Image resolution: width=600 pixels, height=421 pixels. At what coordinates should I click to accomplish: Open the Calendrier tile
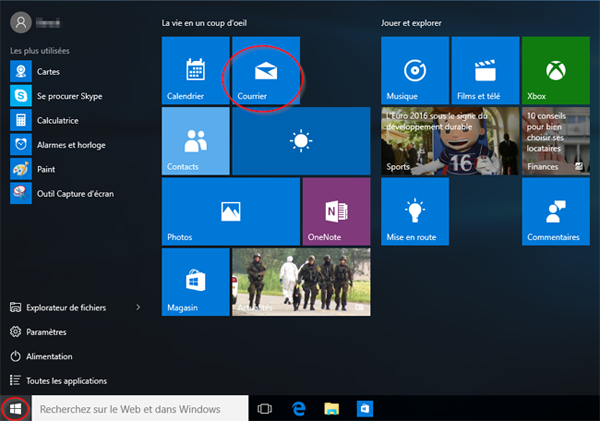(195, 71)
